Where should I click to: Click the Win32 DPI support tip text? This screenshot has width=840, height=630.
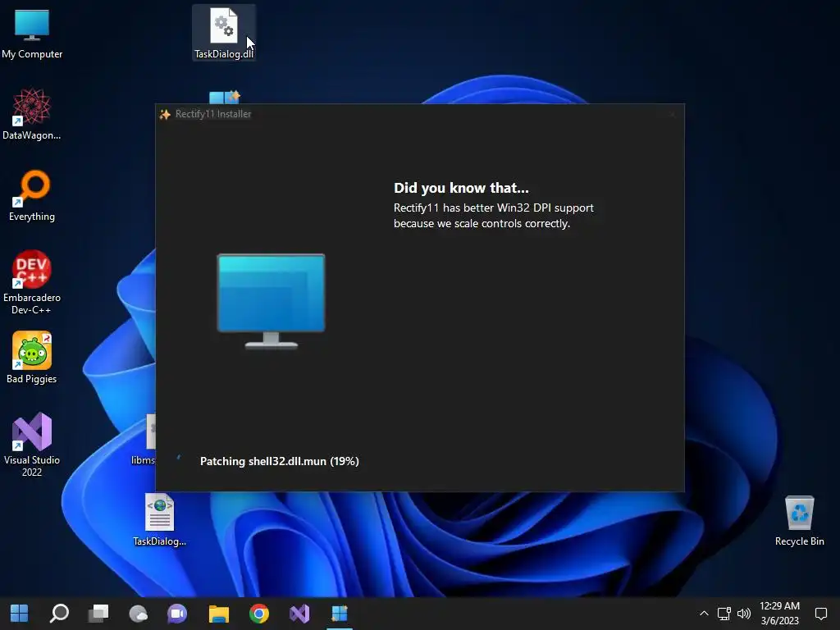point(493,216)
